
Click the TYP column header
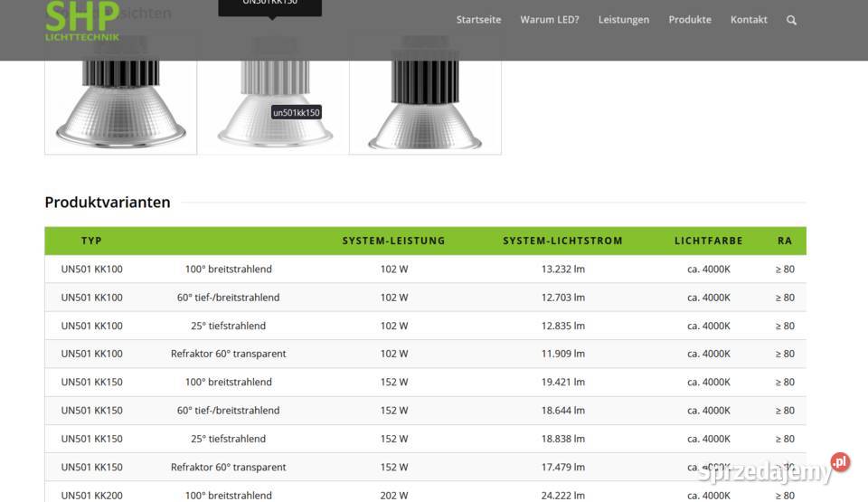[91, 241]
